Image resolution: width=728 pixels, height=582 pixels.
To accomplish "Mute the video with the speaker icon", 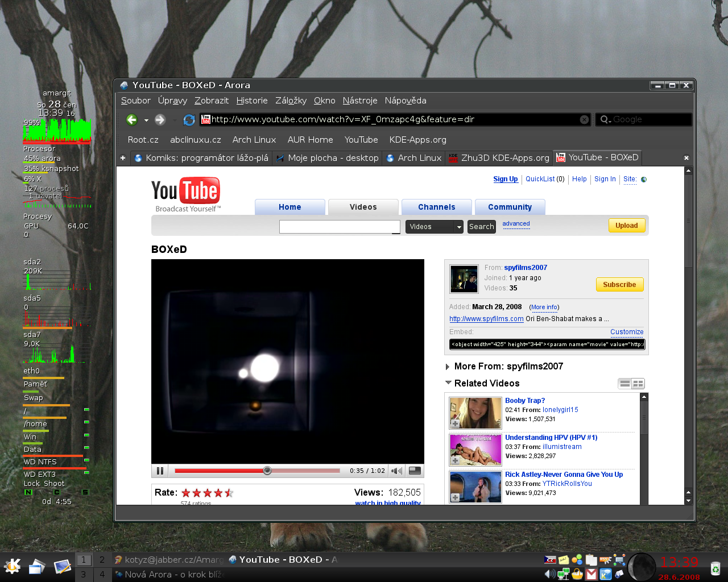I will (x=396, y=471).
